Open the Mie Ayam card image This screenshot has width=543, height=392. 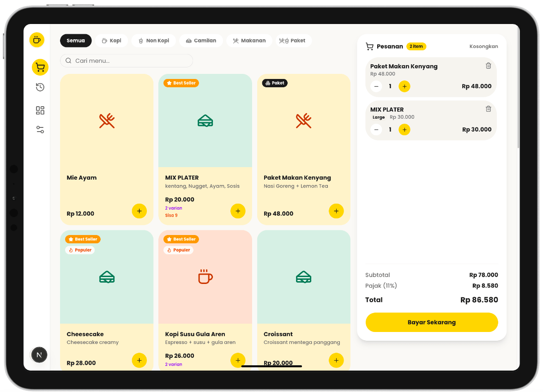(107, 121)
